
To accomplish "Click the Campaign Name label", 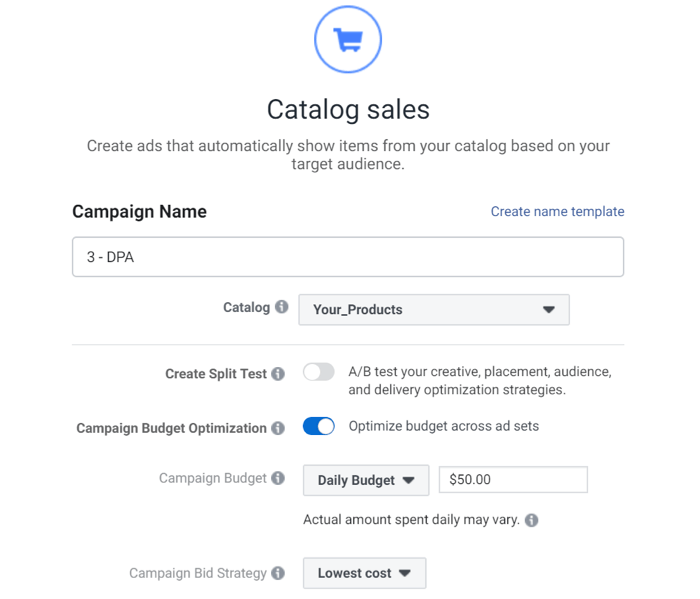I will click(139, 212).
